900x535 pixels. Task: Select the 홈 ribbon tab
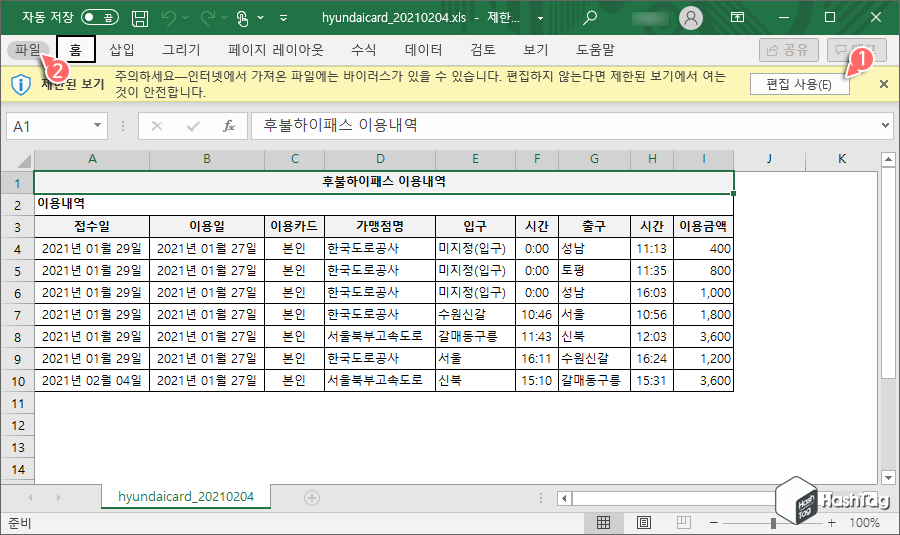coord(75,49)
